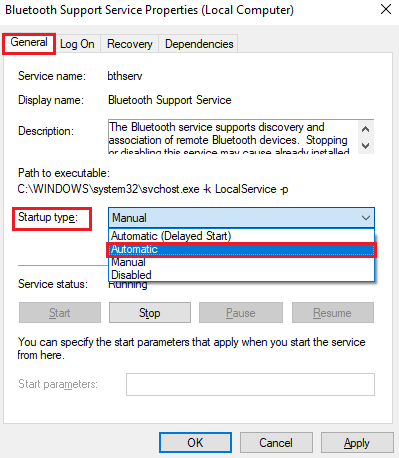Screen dimensions: 399x458
Task: Cancel the service properties dialog
Action: point(276,443)
